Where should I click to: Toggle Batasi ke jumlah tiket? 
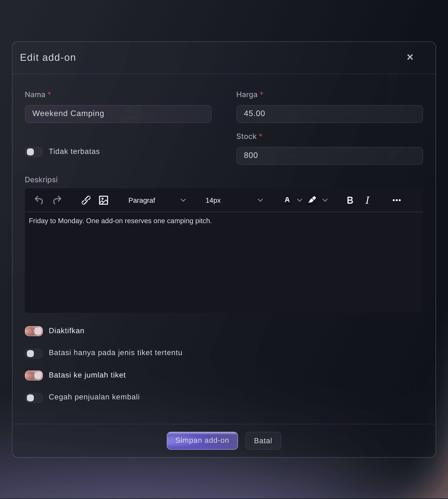click(x=34, y=375)
